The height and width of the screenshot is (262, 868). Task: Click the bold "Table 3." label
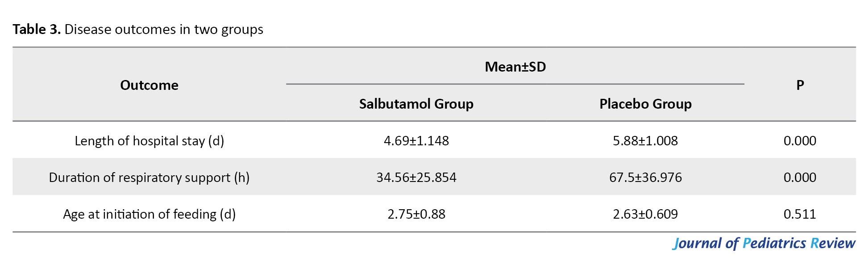pos(37,30)
